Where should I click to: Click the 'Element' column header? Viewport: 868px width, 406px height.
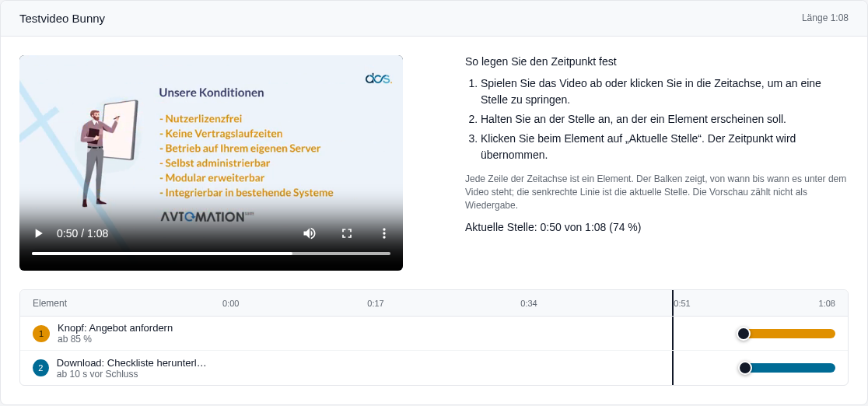(50, 303)
